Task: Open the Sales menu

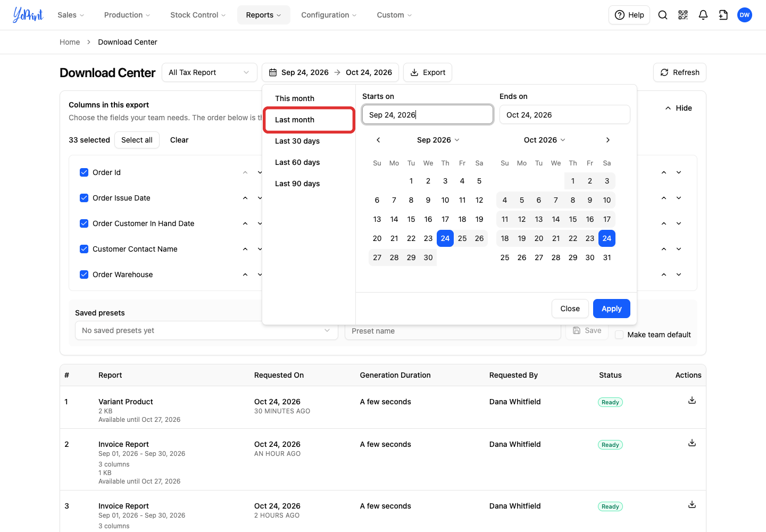Action: [x=71, y=15]
